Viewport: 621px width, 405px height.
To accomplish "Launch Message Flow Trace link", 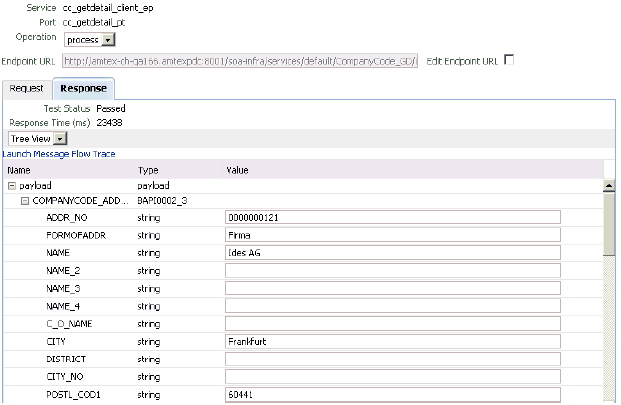I will tap(59, 154).
